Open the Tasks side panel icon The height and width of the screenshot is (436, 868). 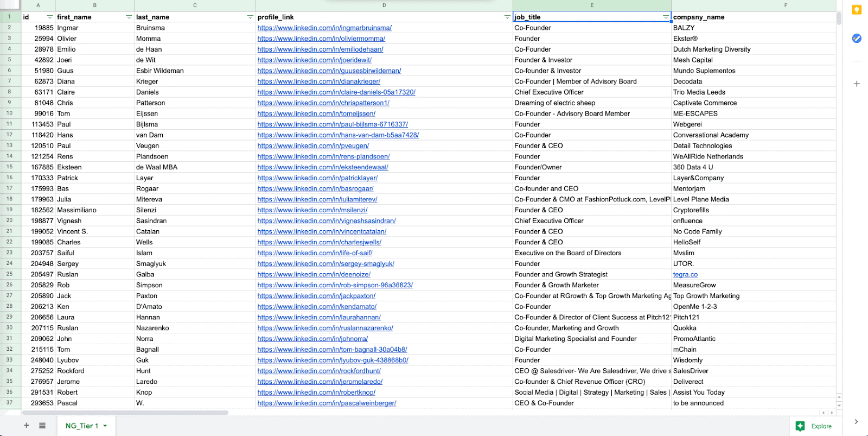pos(857,38)
